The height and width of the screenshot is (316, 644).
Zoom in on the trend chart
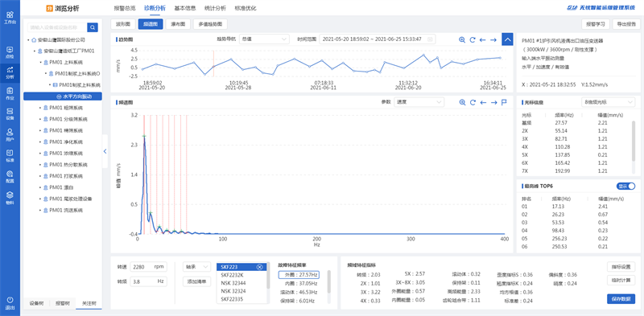pos(462,40)
